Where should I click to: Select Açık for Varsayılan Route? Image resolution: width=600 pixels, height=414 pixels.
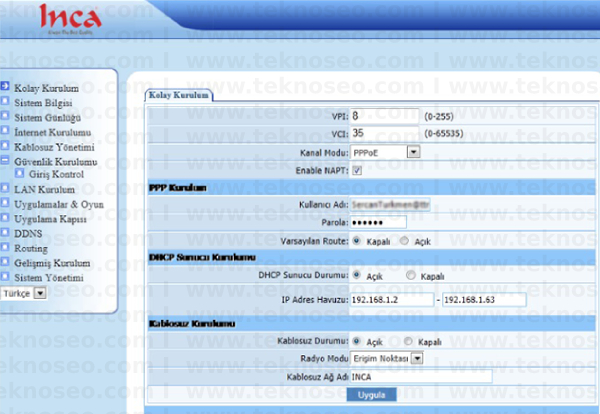click(x=404, y=241)
